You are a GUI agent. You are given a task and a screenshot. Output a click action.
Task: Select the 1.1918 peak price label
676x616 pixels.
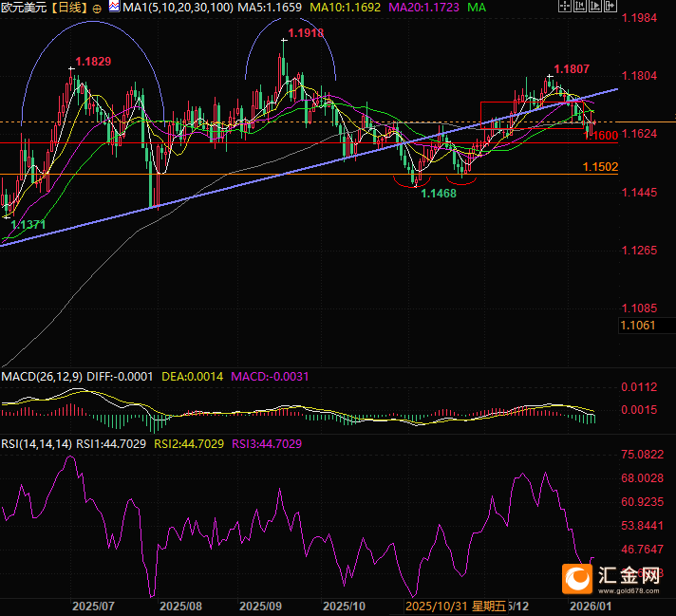tap(304, 33)
